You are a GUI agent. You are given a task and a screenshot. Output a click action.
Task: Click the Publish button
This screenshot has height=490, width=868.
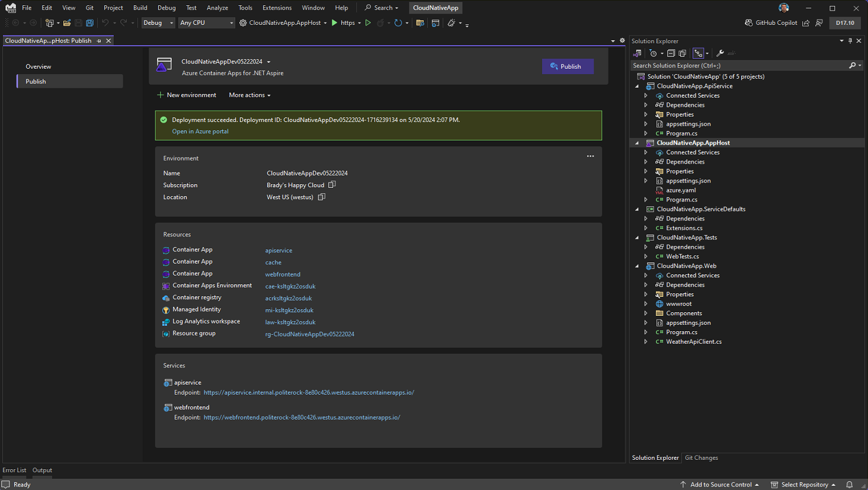click(567, 66)
